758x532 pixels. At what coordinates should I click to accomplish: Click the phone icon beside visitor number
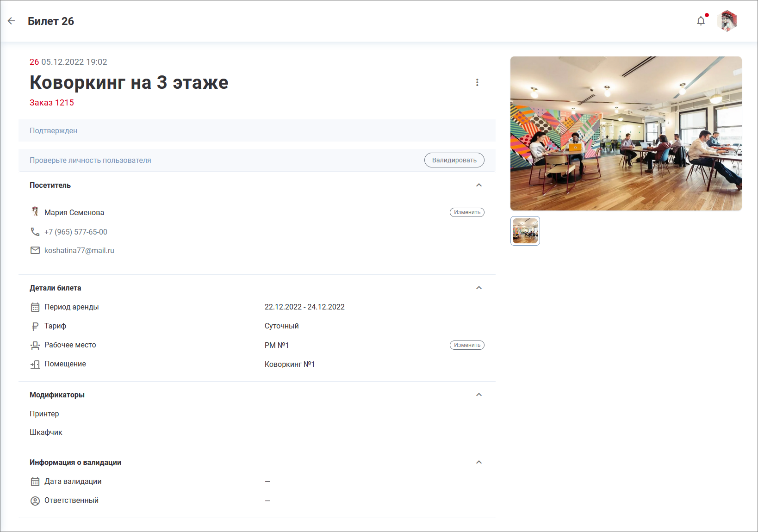(35, 232)
